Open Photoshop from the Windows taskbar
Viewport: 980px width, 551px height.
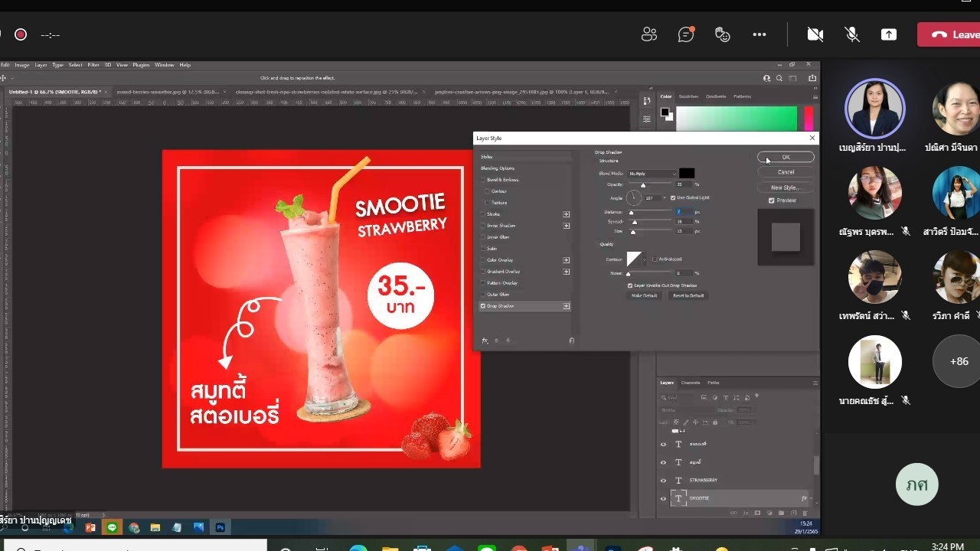[x=220, y=527]
